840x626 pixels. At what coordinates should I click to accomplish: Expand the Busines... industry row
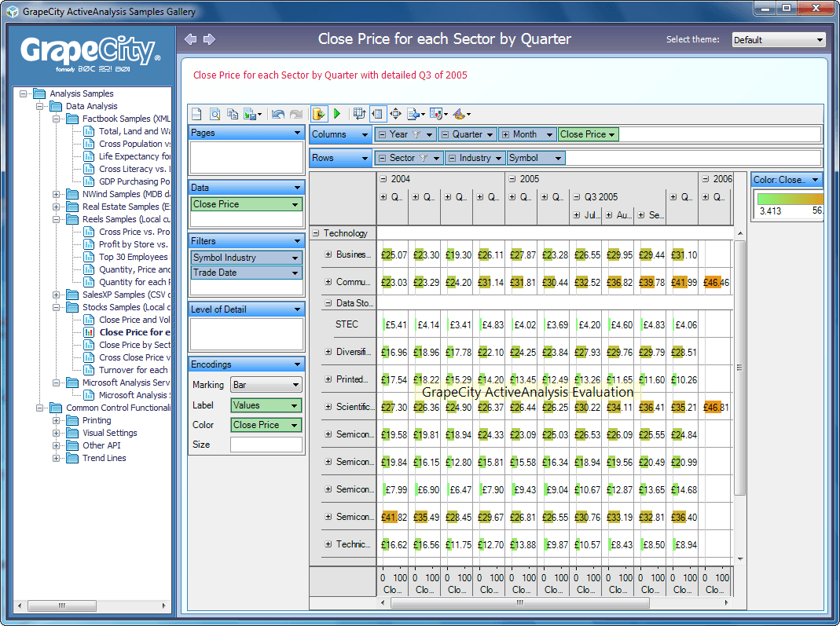pos(328,255)
